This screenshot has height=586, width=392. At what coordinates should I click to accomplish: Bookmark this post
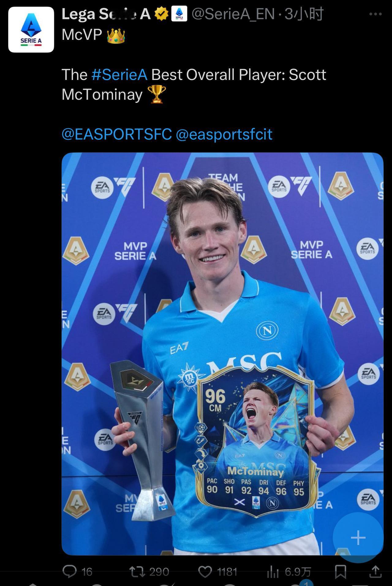(x=341, y=572)
